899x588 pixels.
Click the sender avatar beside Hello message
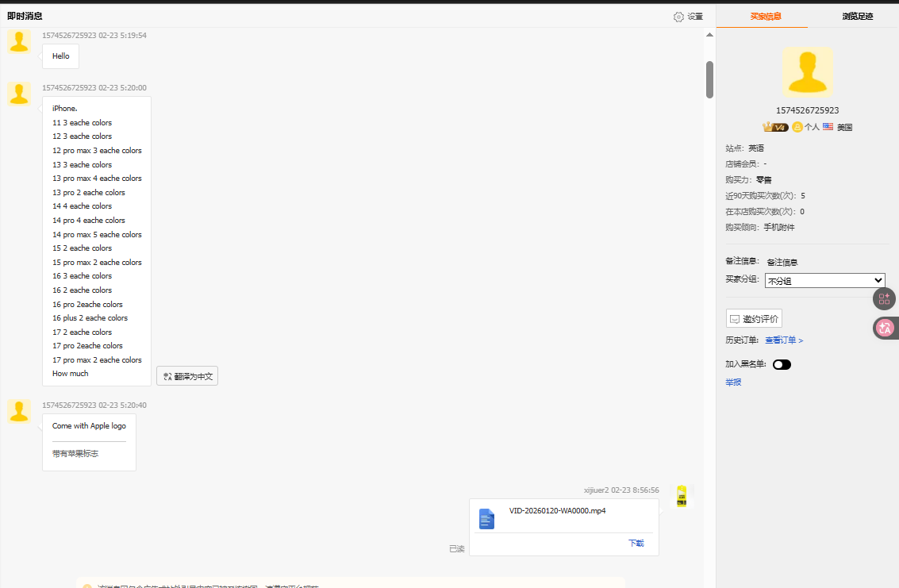(19, 41)
